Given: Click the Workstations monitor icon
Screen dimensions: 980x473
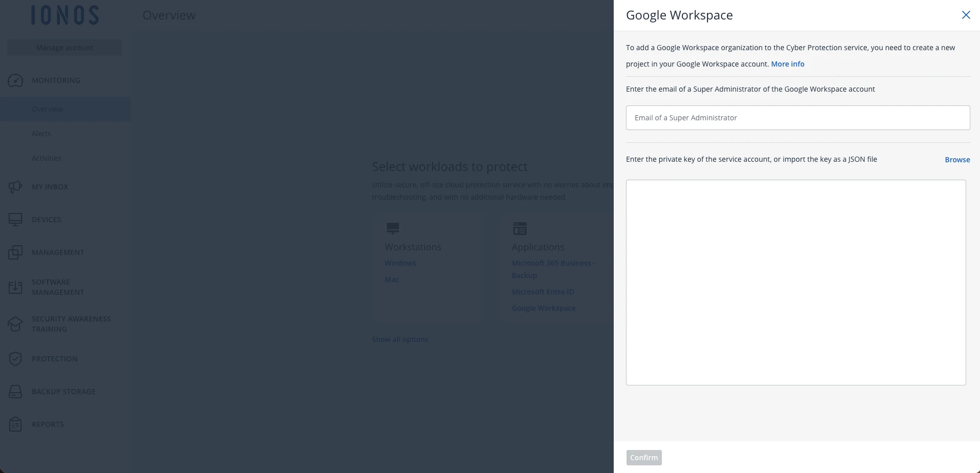Looking at the screenshot, I should coord(393,228).
